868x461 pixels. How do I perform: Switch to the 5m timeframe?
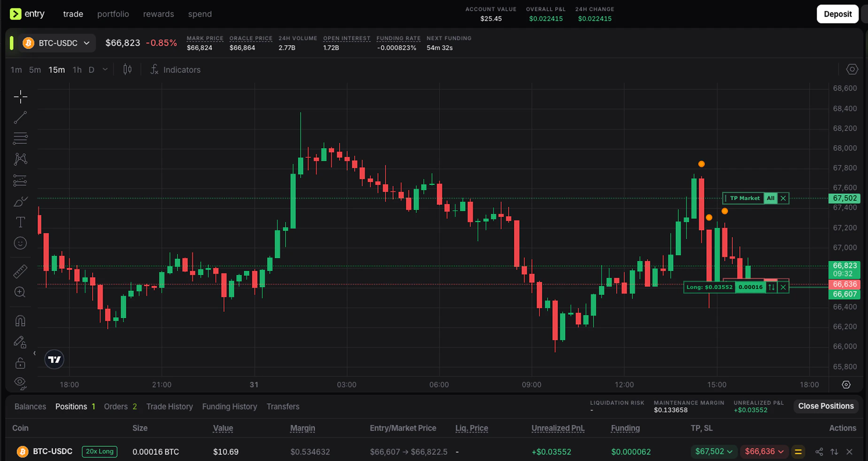click(35, 70)
